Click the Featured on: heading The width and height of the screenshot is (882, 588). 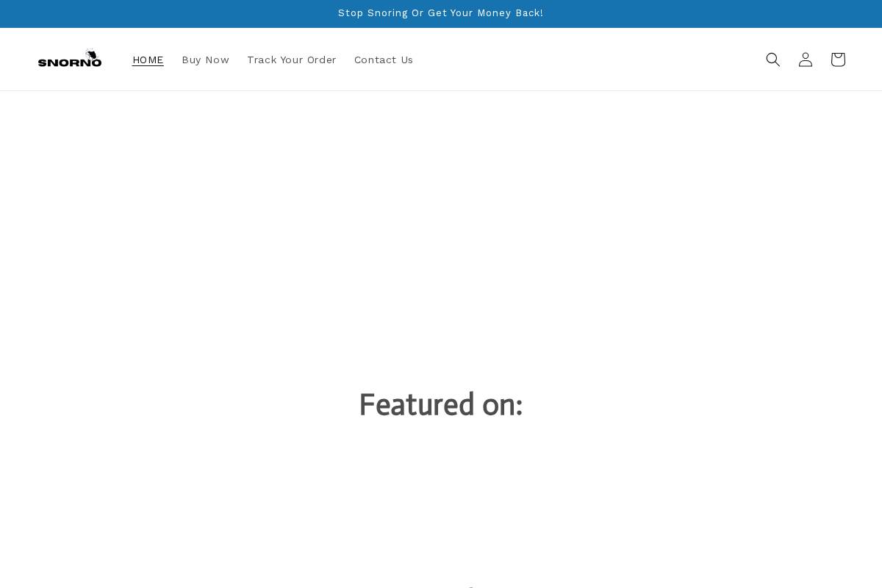[441, 405]
